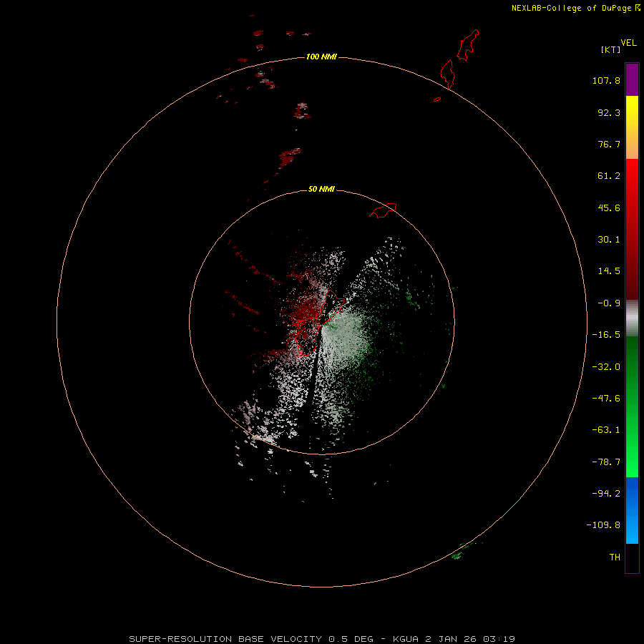The height and width of the screenshot is (644, 644).
Task: Click the 45.6 velocity scale value
Action: click(609, 208)
